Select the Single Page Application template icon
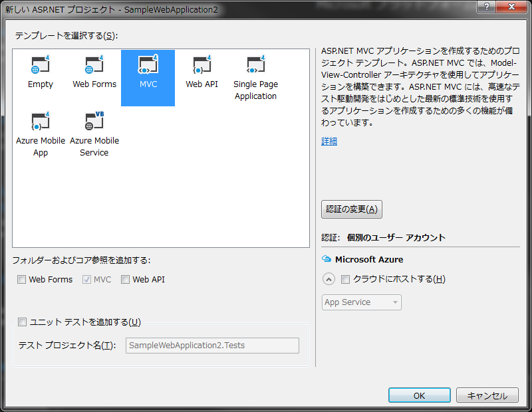 [256, 64]
